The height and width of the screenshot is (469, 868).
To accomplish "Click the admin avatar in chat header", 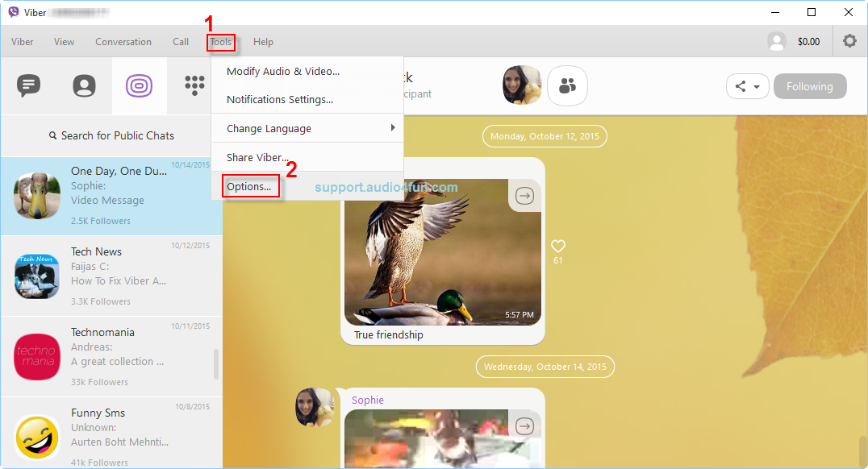I will click(x=522, y=85).
